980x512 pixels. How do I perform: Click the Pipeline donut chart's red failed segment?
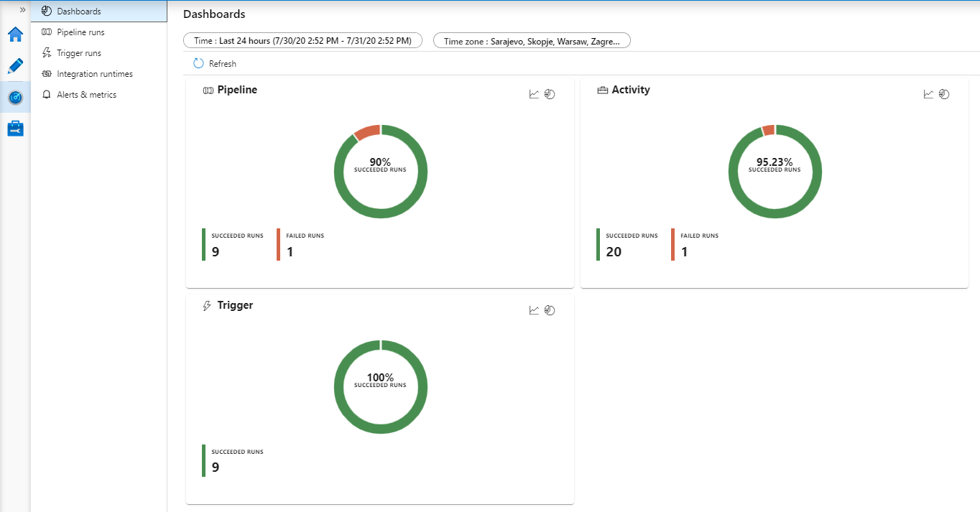[x=366, y=131]
